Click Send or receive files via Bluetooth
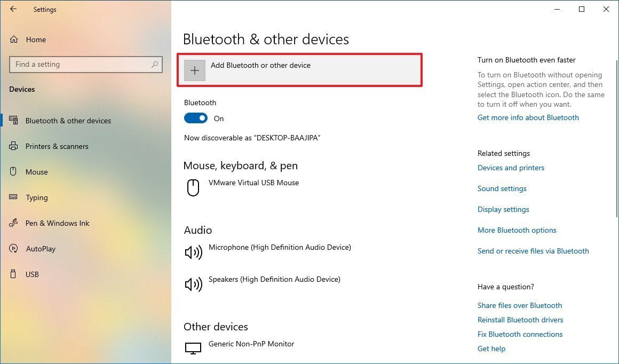 pos(533,251)
